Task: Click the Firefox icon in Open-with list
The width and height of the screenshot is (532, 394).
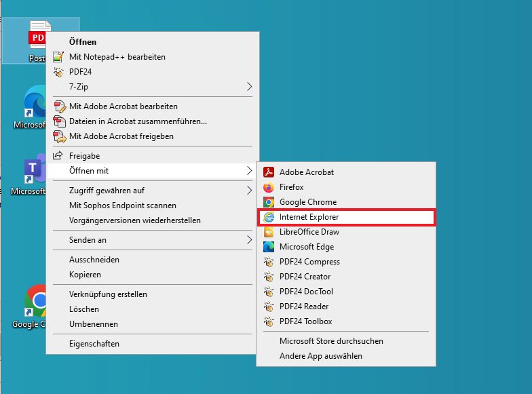Action: pos(269,187)
